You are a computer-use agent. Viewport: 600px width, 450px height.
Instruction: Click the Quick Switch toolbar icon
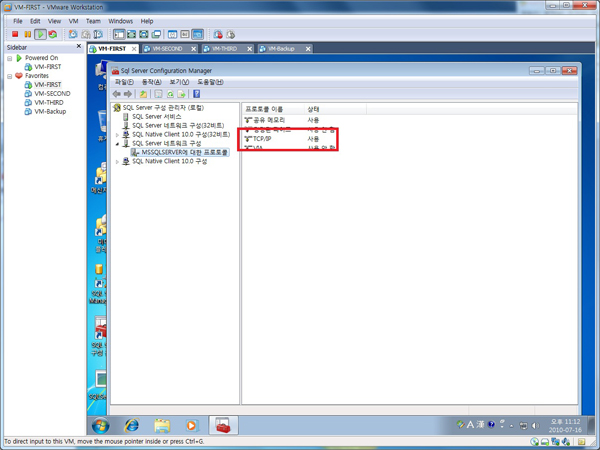coord(131,34)
